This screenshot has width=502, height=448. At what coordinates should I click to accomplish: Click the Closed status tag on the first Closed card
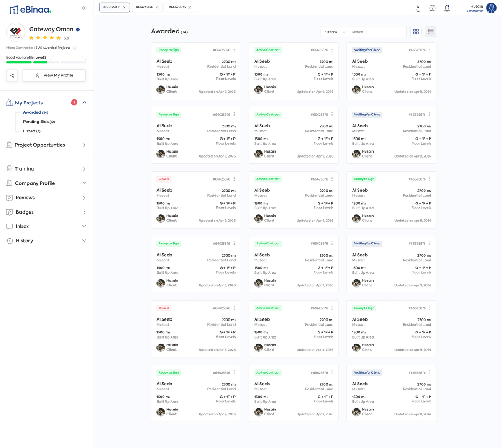164,179
